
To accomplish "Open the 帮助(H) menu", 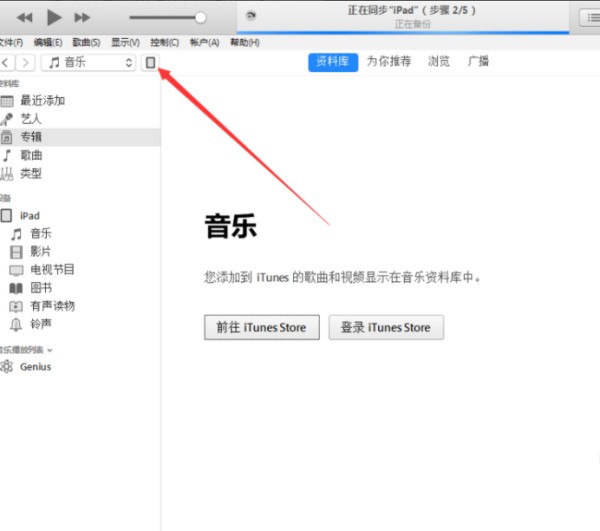I will click(245, 42).
